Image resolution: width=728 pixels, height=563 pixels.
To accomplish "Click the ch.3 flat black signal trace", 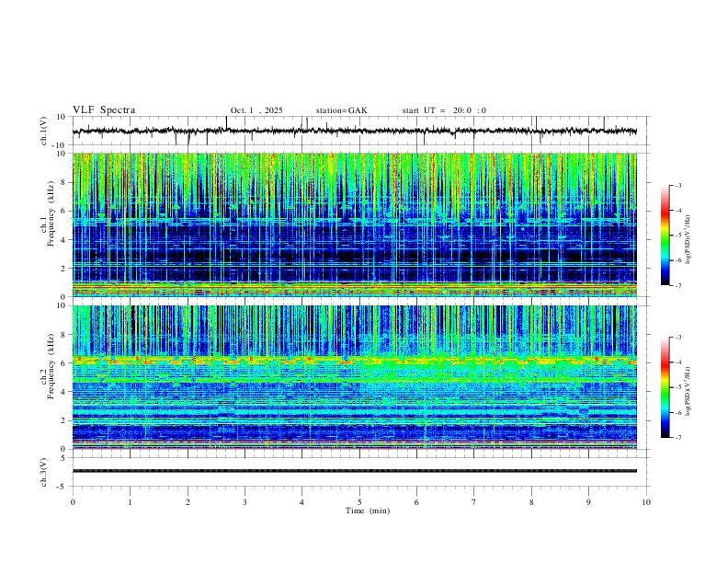I will pyautogui.click(x=355, y=471).
